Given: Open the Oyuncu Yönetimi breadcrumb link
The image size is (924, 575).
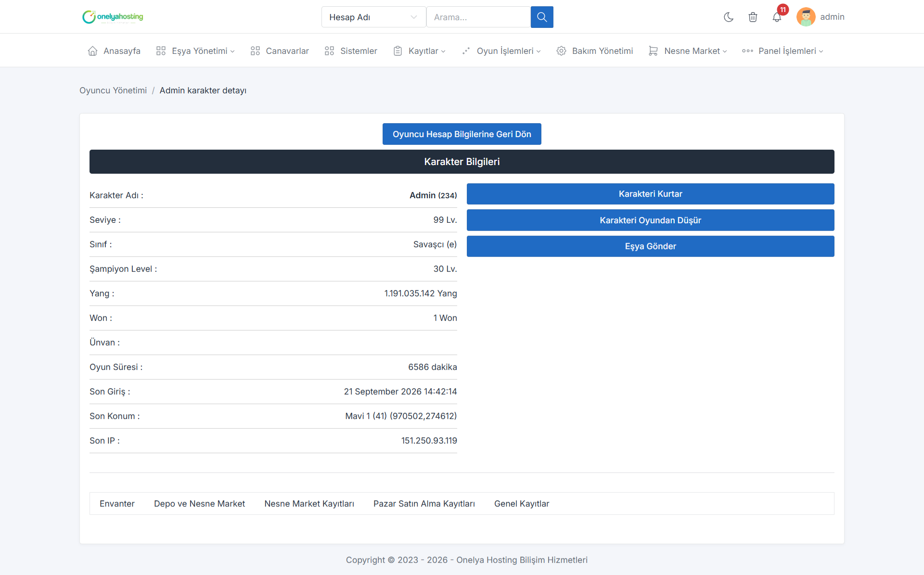Looking at the screenshot, I should (x=113, y=90).
